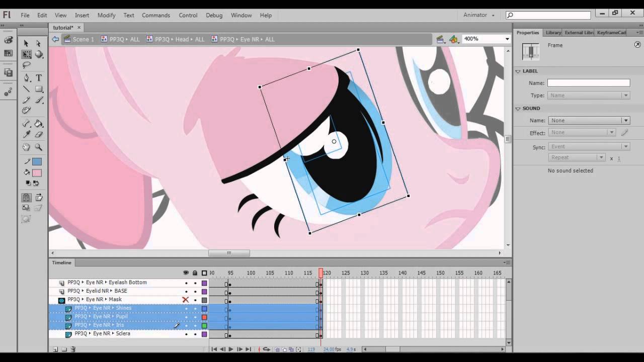
Task: Toggle the Loop playback button
Action: [267, 349]
